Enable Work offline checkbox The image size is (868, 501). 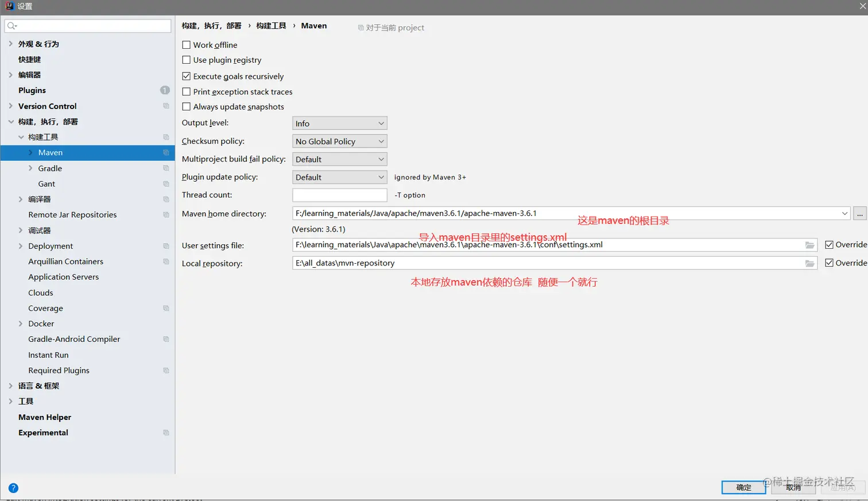point(186,45)
